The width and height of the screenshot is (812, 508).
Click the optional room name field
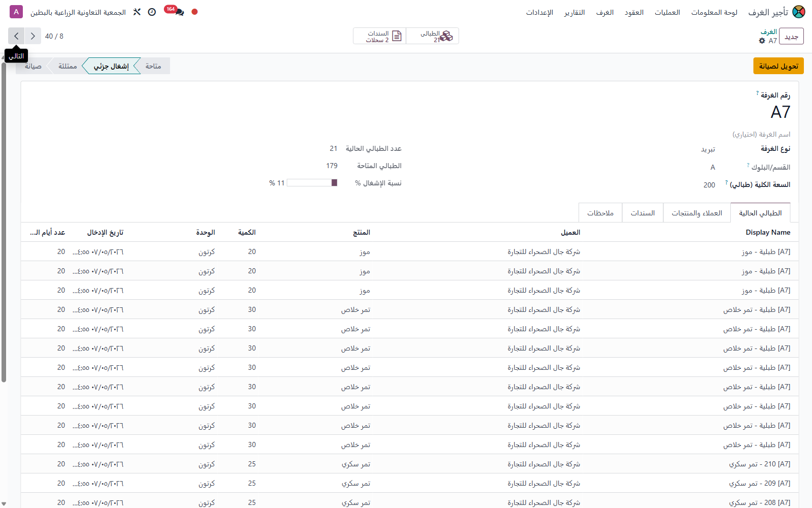(761, 135)
